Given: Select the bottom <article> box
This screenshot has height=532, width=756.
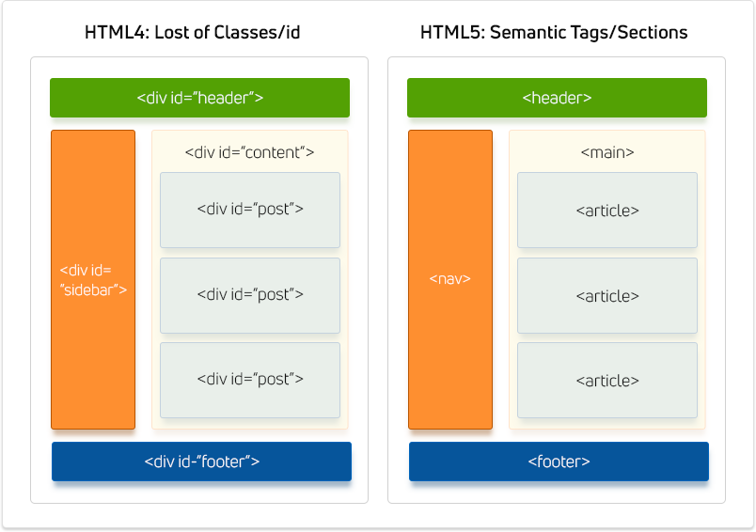Looking at the screenshot, I should click(x=607, y=380).
